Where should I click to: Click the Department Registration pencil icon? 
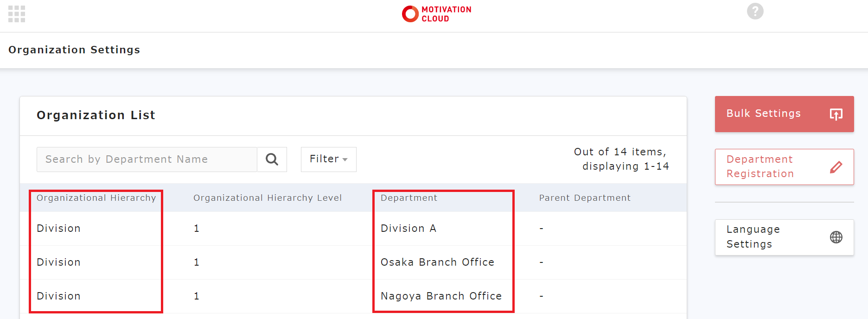(x=836, y=167)
